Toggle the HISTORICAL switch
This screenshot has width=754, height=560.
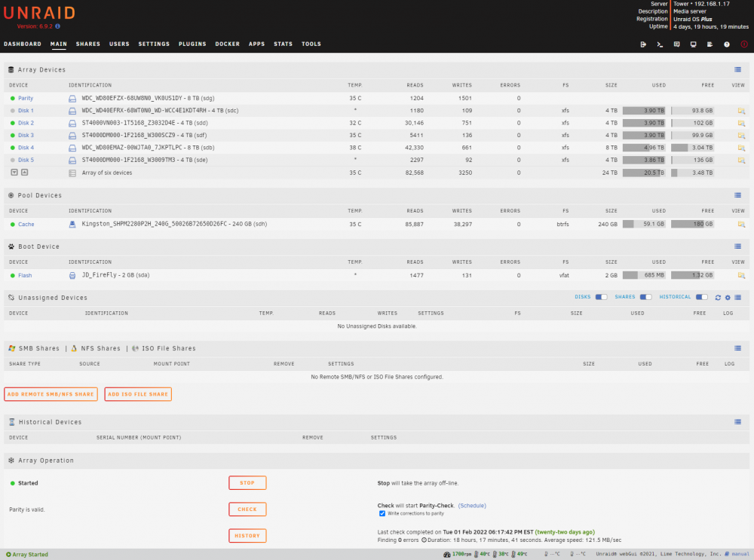[x=701, y=297]
